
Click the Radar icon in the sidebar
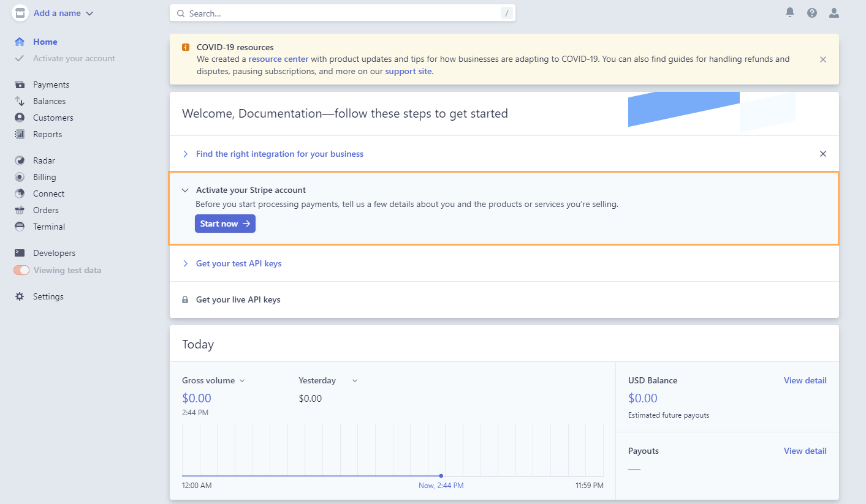pyautogui.click(x=20, y=160)
